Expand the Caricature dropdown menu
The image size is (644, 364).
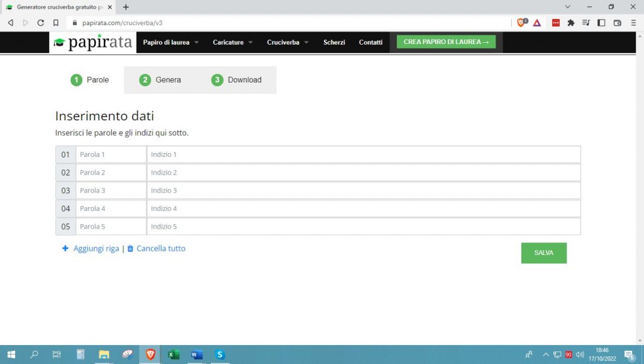(x=233, y=42)
